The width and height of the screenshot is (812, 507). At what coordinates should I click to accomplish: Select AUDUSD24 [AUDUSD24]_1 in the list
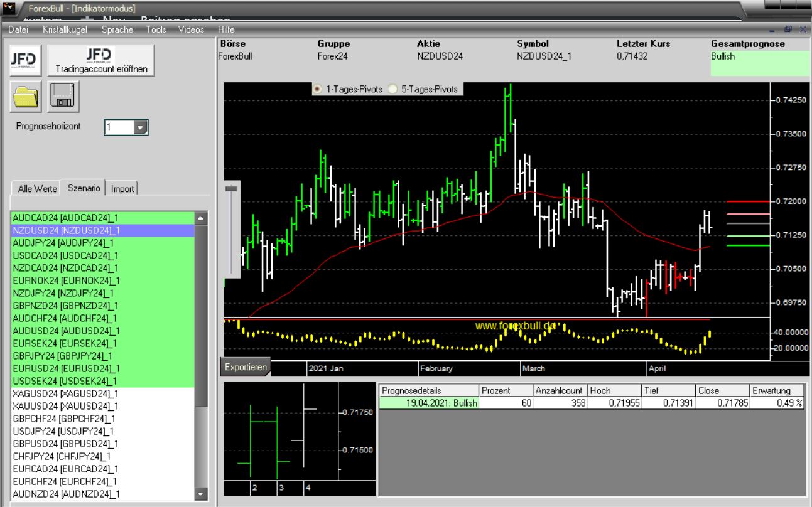coord(103,331)
